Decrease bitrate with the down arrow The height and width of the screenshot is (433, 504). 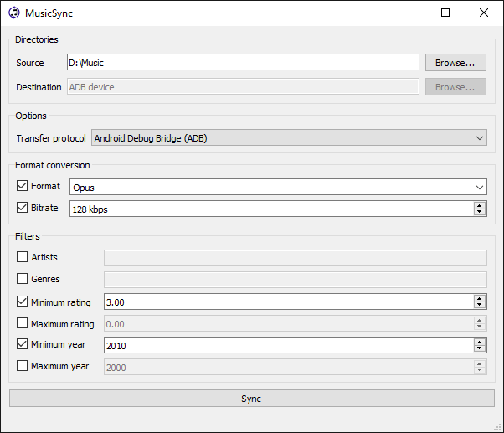click(x=479, y=213)
